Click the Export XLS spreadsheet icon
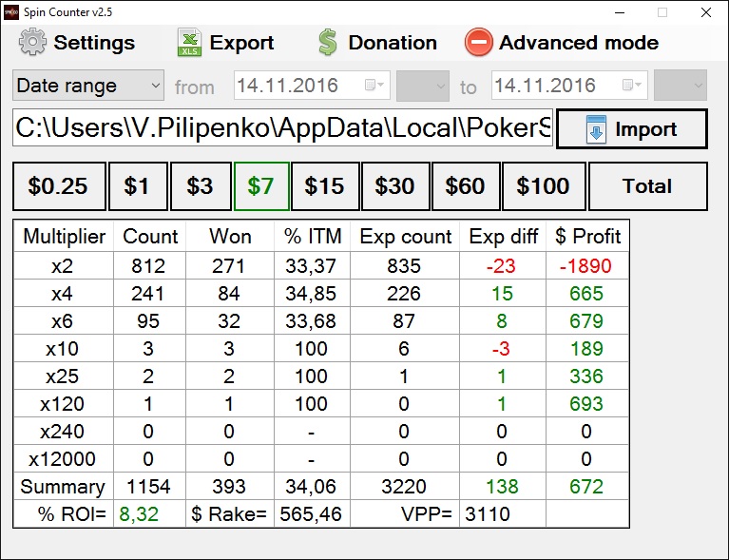The width and height of the screenshot is (729, 560). coord(190,43)
